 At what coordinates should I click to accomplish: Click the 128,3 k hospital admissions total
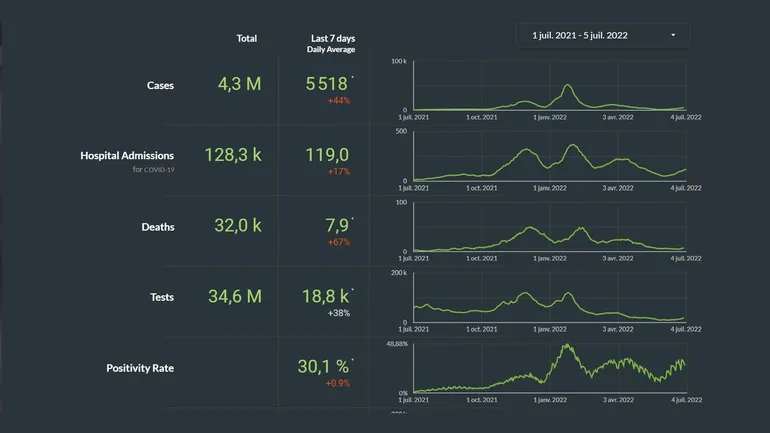[232, 155]
